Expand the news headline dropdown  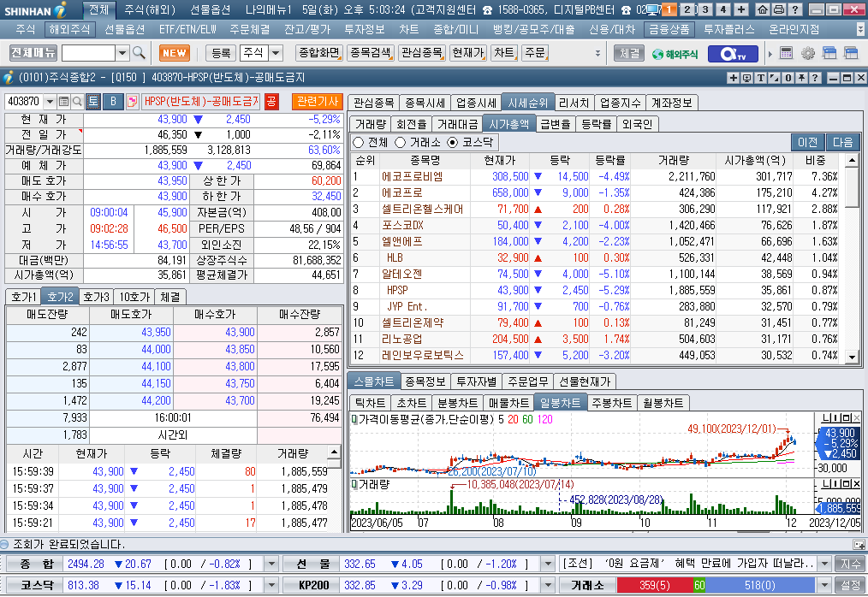825,564
